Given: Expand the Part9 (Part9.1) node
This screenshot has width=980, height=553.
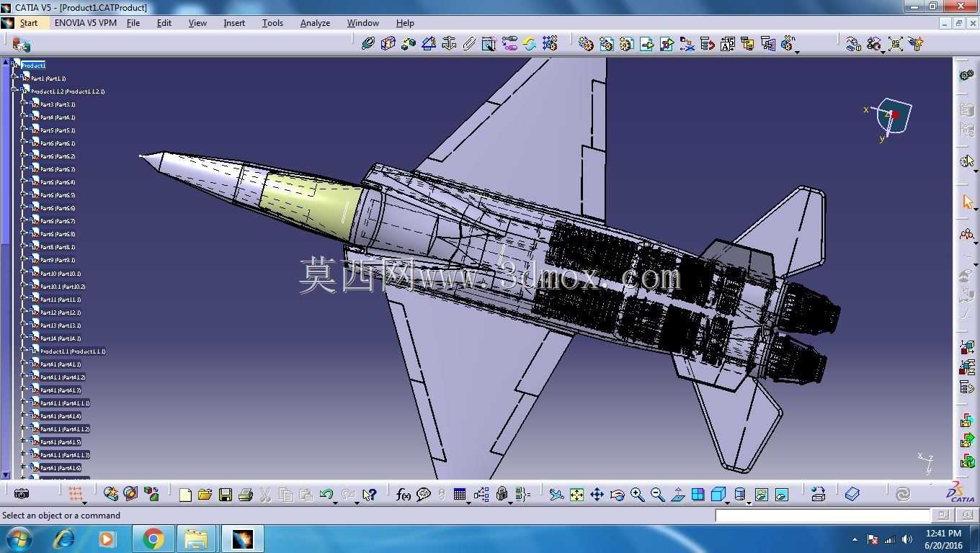Looking at the screenshot, I should [x=23, y=259].
